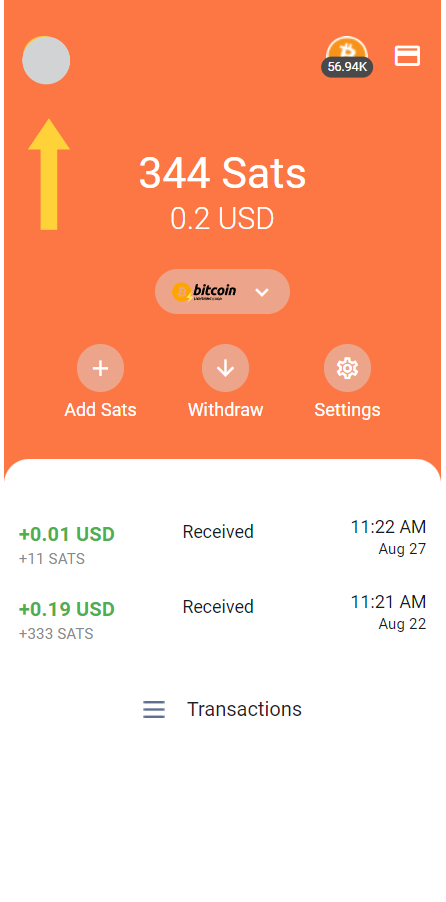Click the plus Add Sats icon
This screenshot has height=902, width=446.
[101, 368]
